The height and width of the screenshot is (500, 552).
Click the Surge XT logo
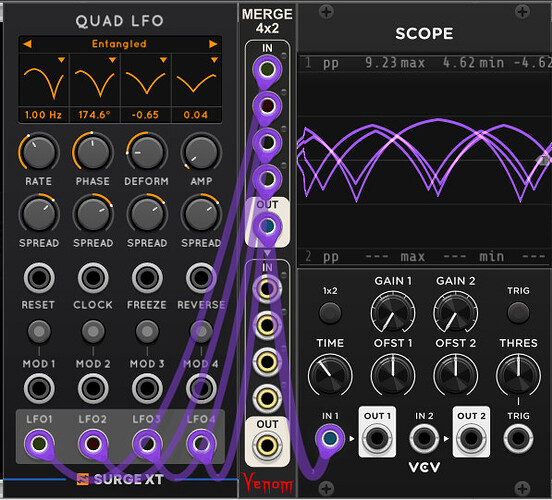(120, 479)
